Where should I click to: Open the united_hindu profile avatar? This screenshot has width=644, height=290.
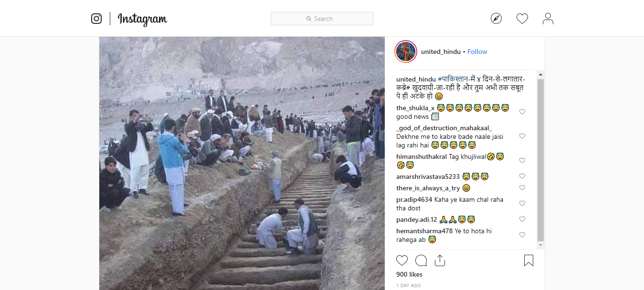tap(406, 52)
